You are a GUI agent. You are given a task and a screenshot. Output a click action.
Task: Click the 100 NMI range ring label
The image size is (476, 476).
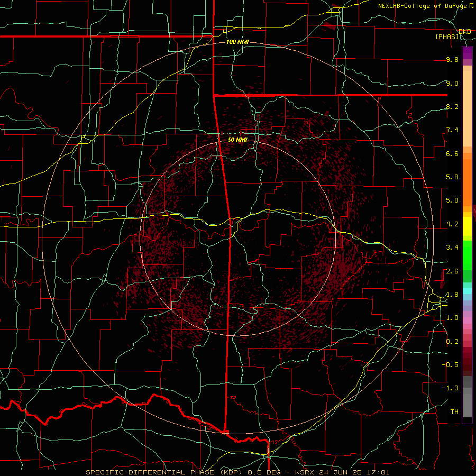237,42
